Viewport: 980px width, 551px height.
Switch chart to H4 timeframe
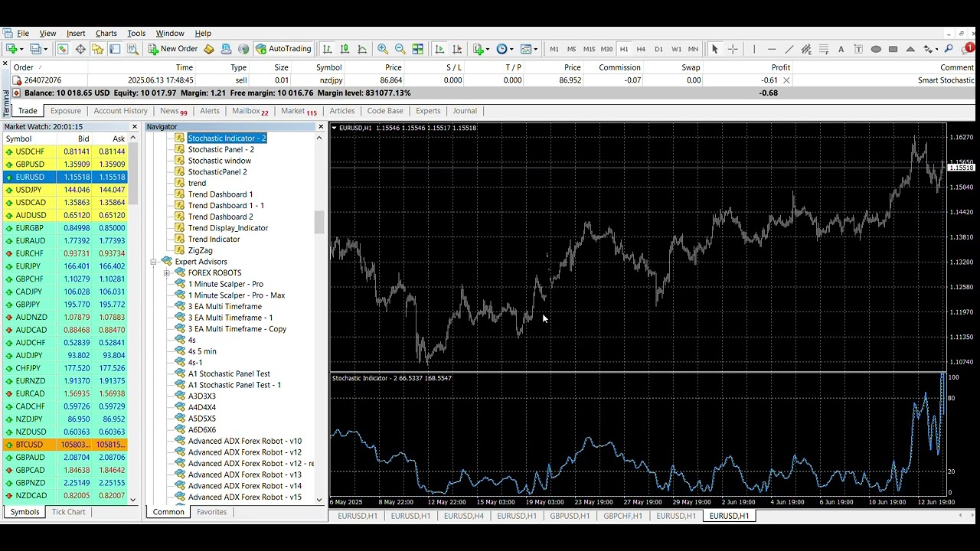click(641, 49)
